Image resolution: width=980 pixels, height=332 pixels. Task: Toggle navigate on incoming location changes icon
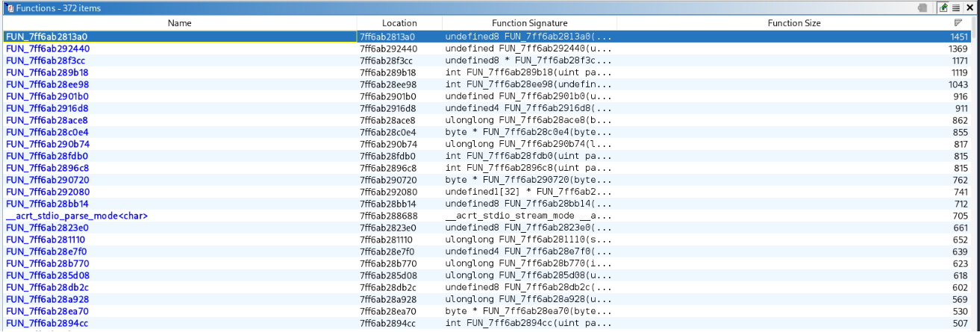tap(943, 7)
